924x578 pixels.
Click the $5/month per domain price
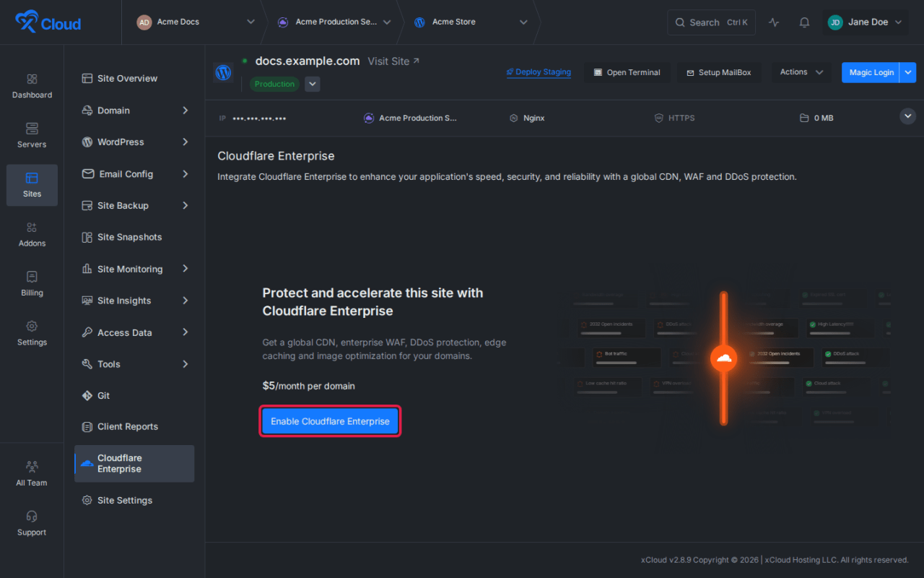[309, 386]
